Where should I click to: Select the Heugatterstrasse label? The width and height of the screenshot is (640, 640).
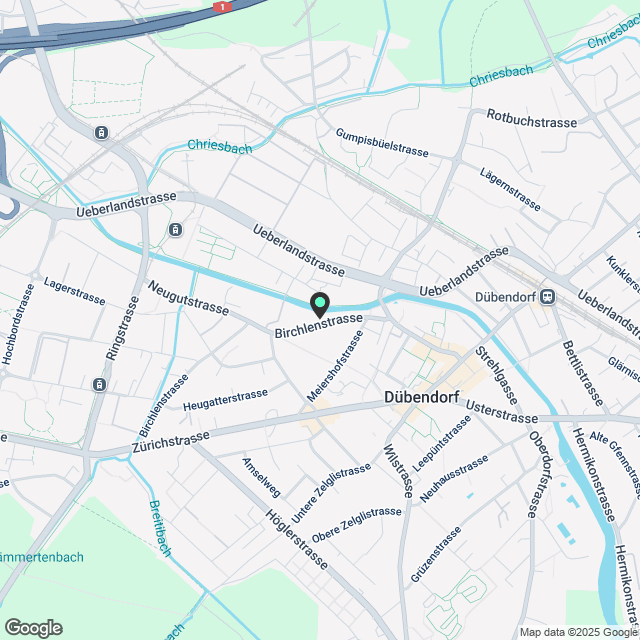[225, 400]
